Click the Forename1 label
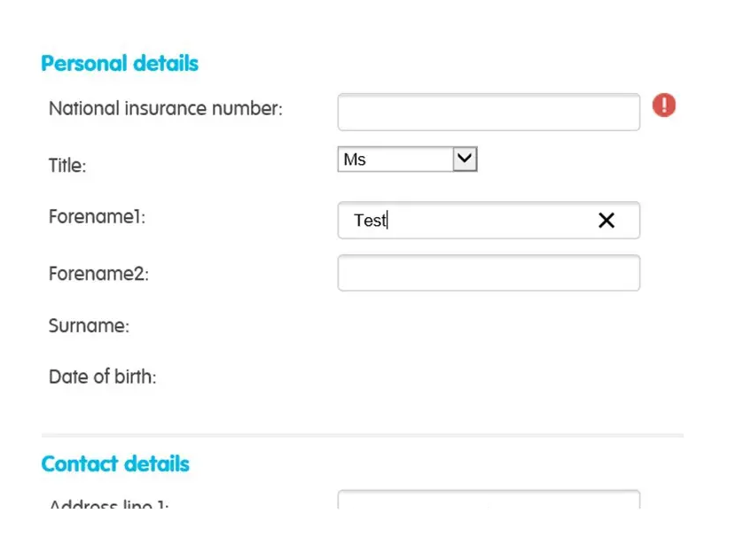The image size is (751, 560). click(x=97, y=217)
